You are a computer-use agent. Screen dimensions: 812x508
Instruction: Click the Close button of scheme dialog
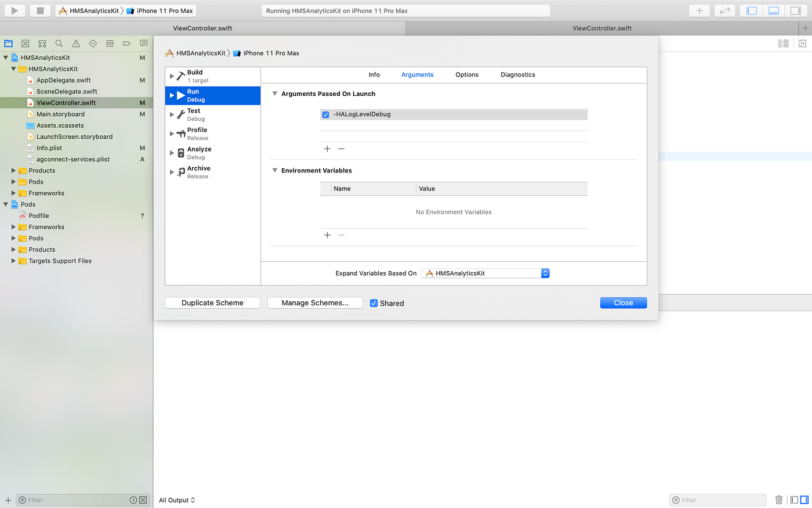coord(623,302)
